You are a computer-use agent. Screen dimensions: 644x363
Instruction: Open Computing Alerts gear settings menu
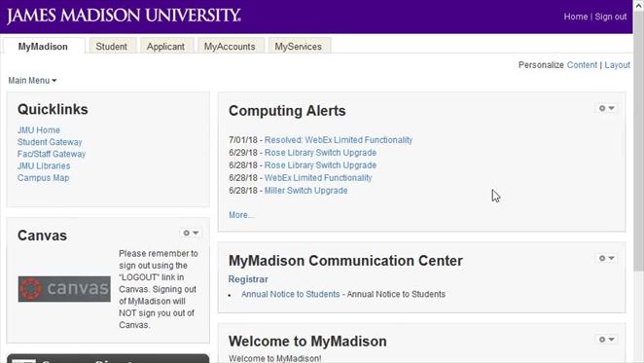click(606, 108)
